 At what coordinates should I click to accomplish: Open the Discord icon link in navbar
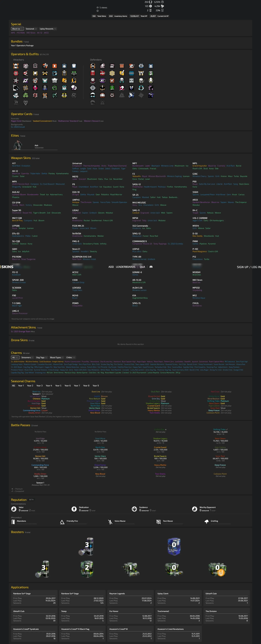click(x=151, y=267)
